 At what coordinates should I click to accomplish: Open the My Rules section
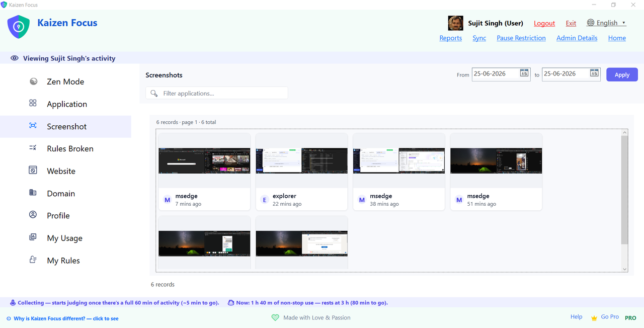(x=65, y=260)
